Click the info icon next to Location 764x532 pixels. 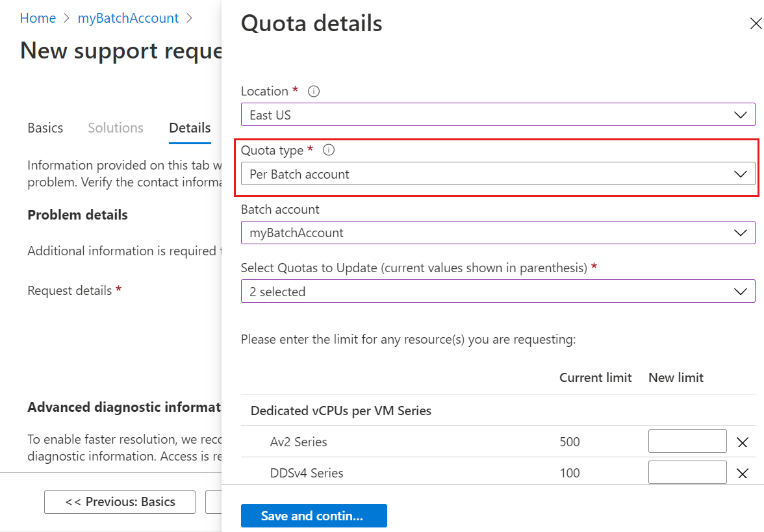coord(313,91)
